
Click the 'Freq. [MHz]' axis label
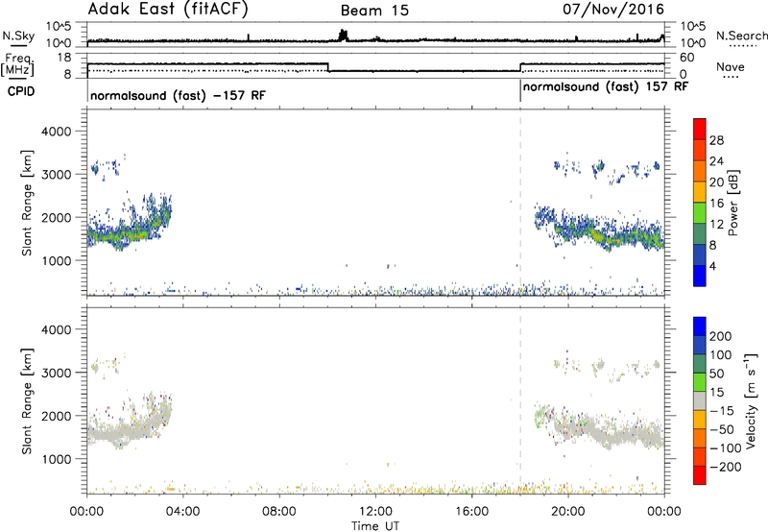17,64
